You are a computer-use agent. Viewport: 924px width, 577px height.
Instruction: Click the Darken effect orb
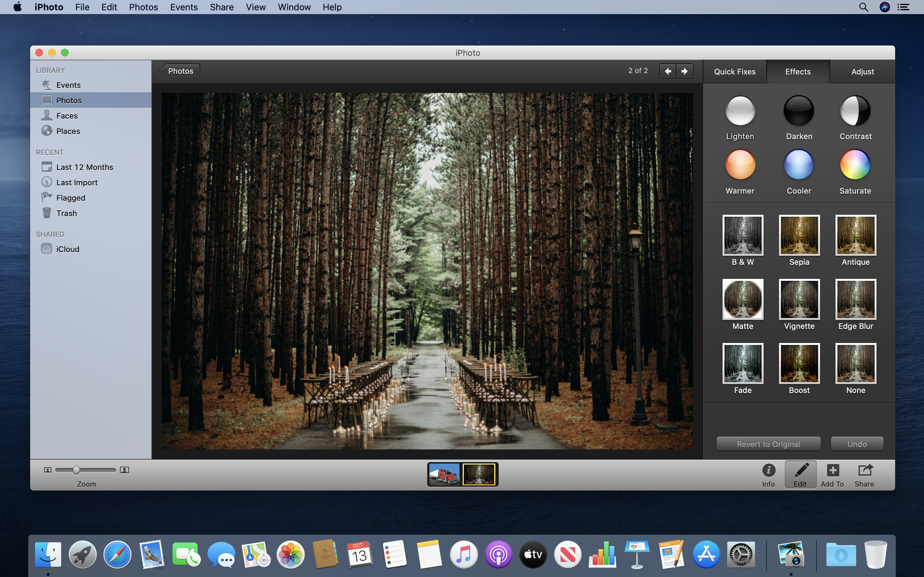(798, 111)
